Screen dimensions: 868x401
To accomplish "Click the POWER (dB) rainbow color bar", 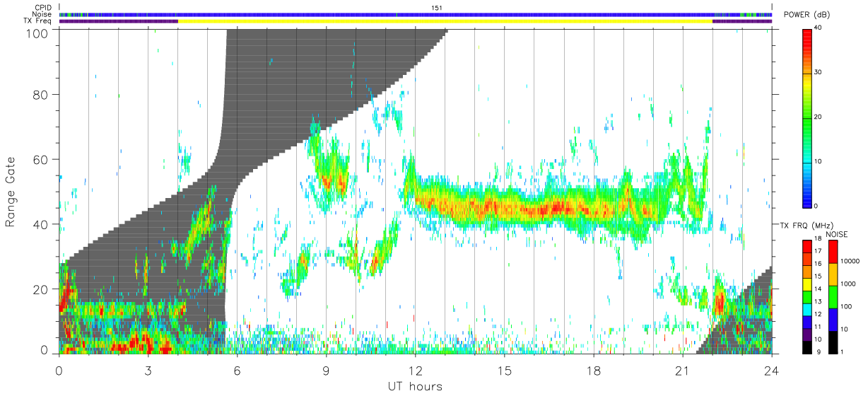I will (x=807, y=117).
